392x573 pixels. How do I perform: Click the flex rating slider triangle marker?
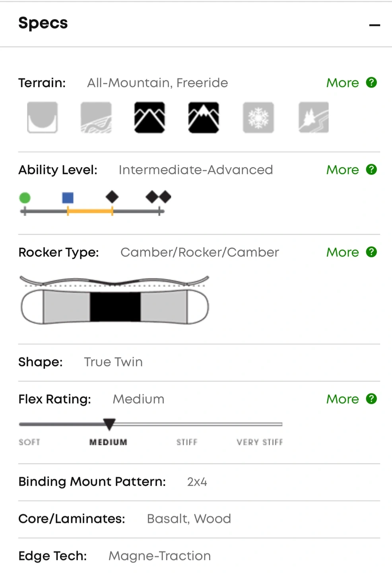click(109, 424)
